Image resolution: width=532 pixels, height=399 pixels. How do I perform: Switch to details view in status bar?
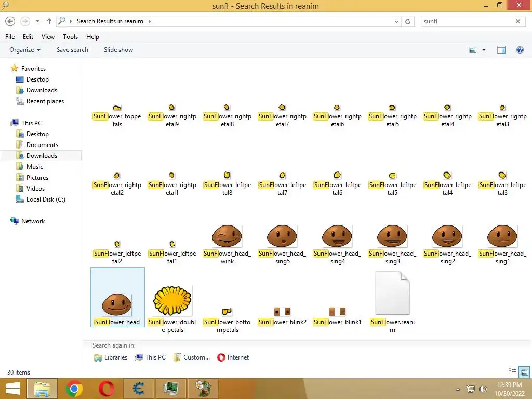[512, 372]
